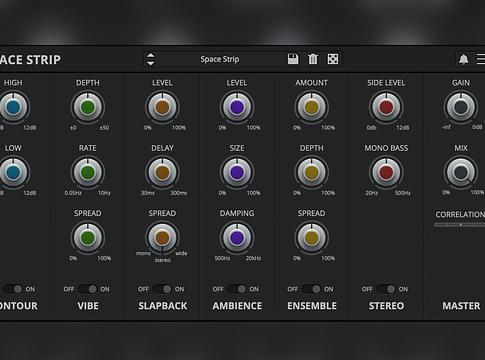Click the Vibe SPREAD green knob
The width and height of the screenshot is (485, 360).
[88, 238]
